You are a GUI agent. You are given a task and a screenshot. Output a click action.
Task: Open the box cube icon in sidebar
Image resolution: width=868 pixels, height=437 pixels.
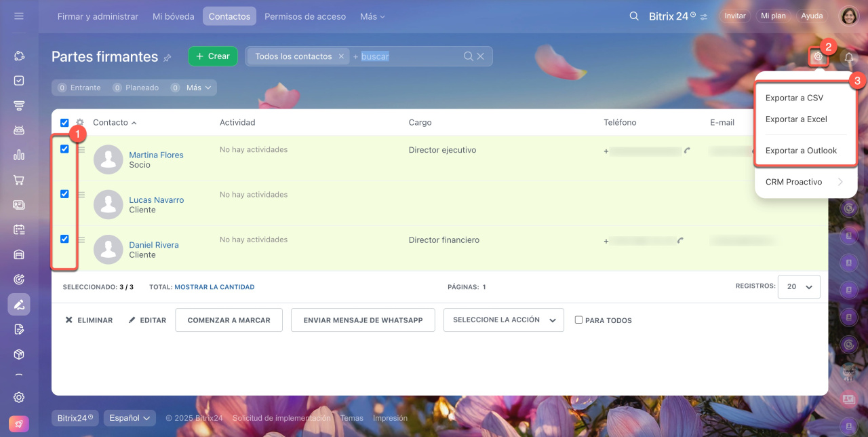pos(19,354)
